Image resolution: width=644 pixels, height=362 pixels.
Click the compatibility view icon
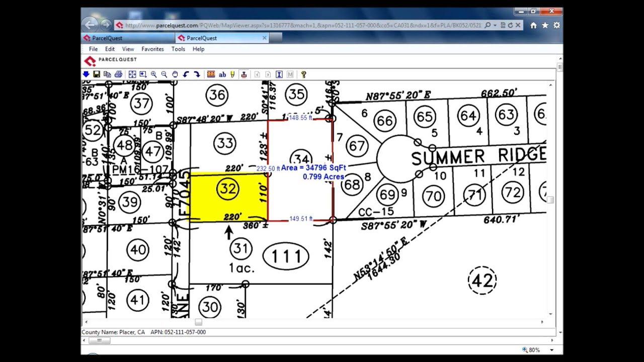503,25
